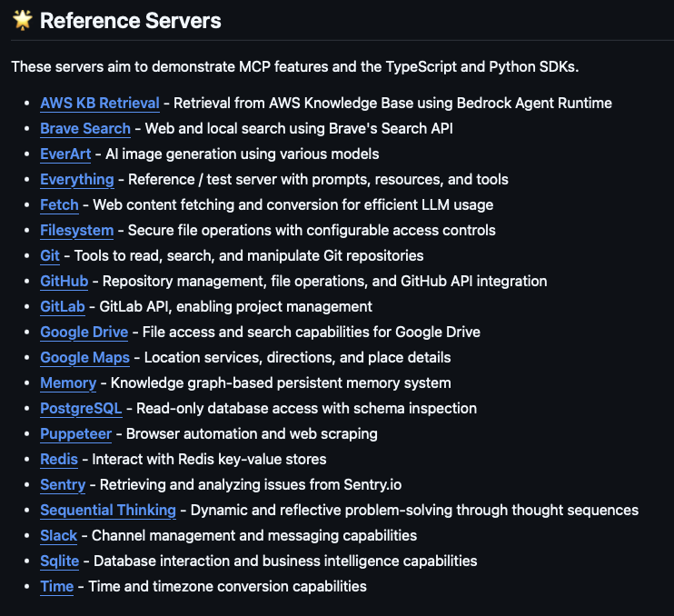Click the Reference Servers heading
The image size is (674, 616).
click(130, 21)
